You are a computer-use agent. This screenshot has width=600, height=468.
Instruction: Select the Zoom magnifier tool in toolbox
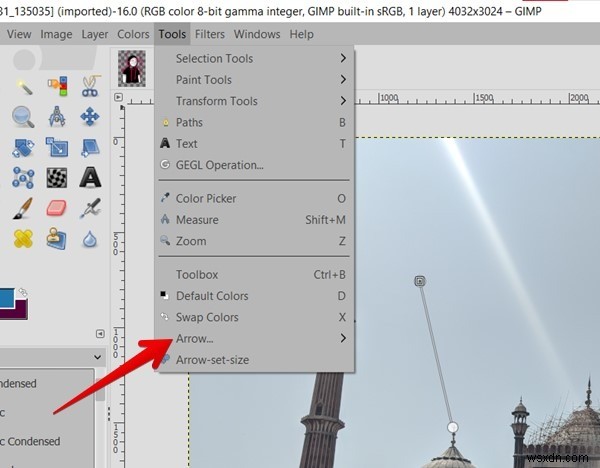click(23, 117)
